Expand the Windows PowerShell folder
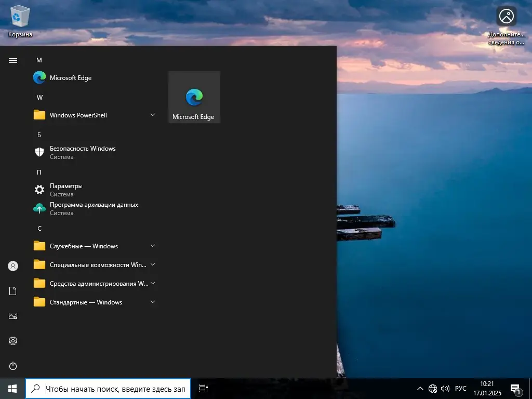This screenshot has width=532, height=399. [78, 115]
